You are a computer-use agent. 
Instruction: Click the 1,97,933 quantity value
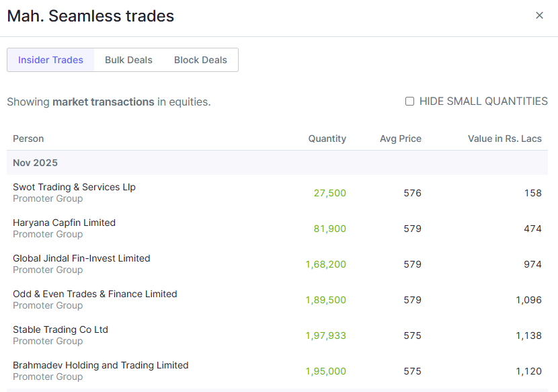point(325,336)
